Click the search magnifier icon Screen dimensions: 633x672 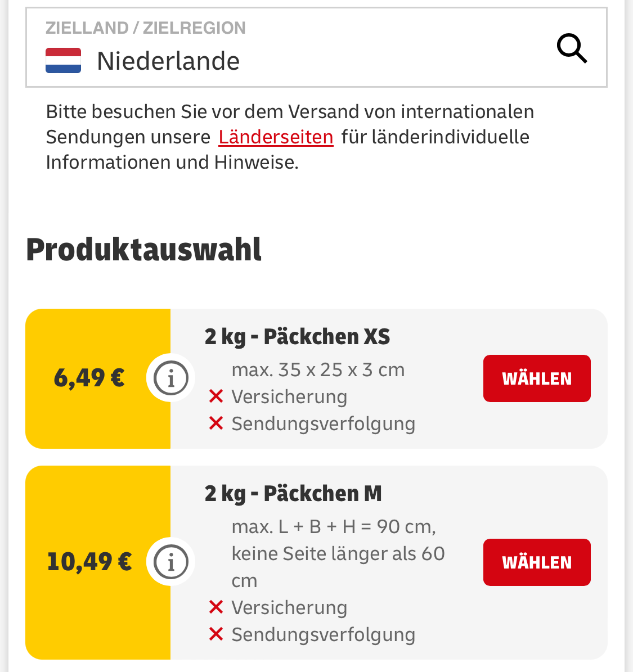pos(572,48)
